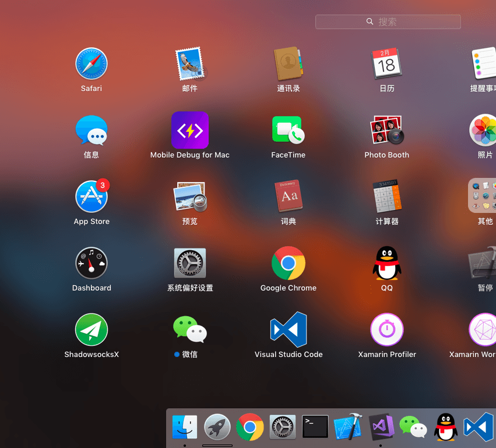Open the Photos (照片) app
The width and height of the screenshot is (496, 448).
coord(483,130)
